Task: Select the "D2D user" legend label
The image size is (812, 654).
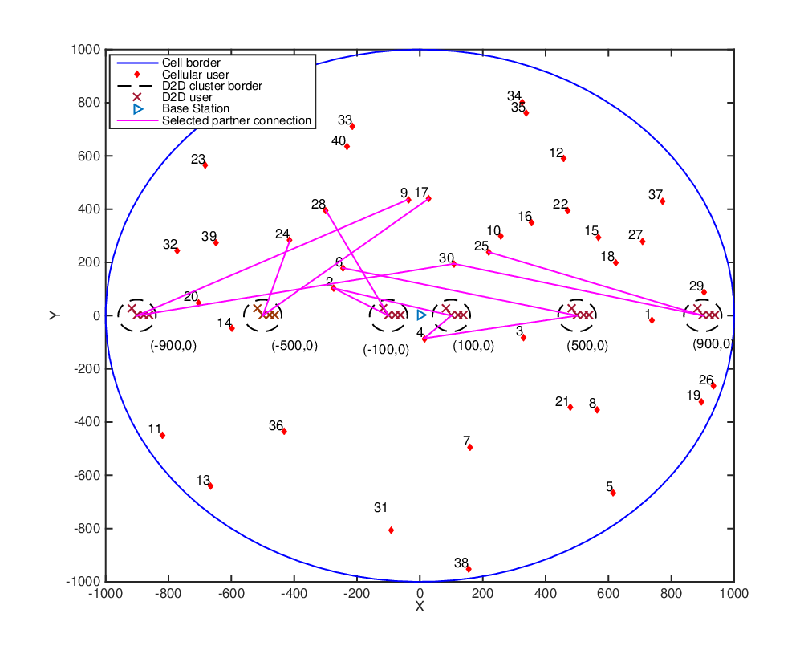Action: pyautogui.click(x=187, y=97)
